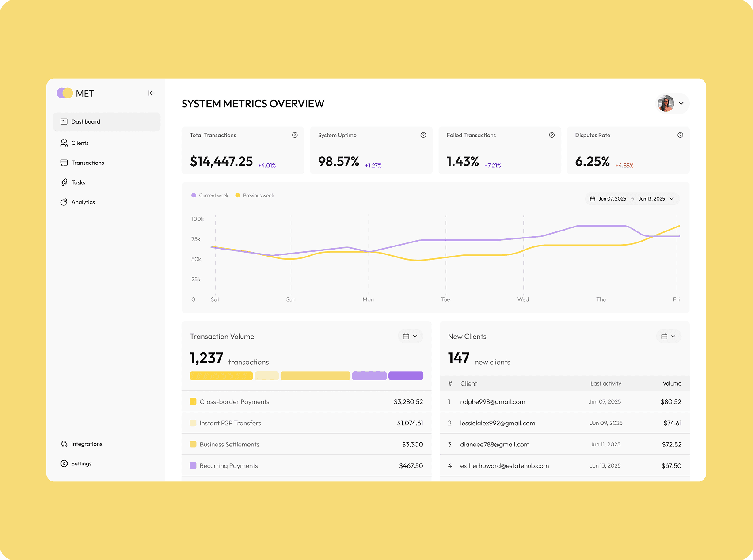The height and width of the screenshot is (560, 753).
Task: Open New Clients calendar dropdown
Action: coord(669,337)
